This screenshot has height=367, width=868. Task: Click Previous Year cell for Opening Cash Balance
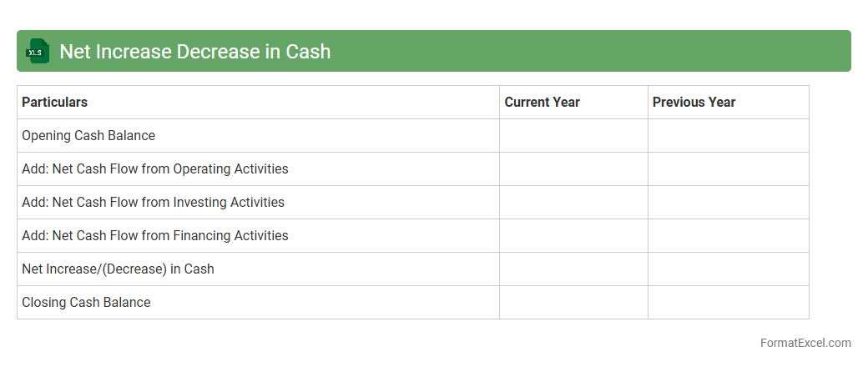pos(728,136)
